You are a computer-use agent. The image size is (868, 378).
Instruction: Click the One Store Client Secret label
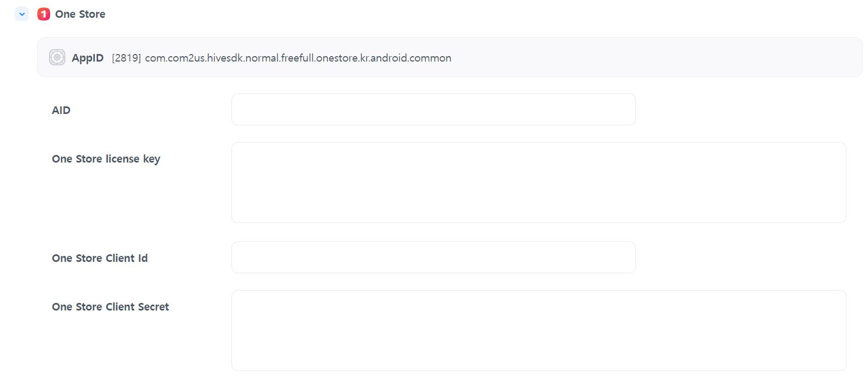click(x=110, y=307)
